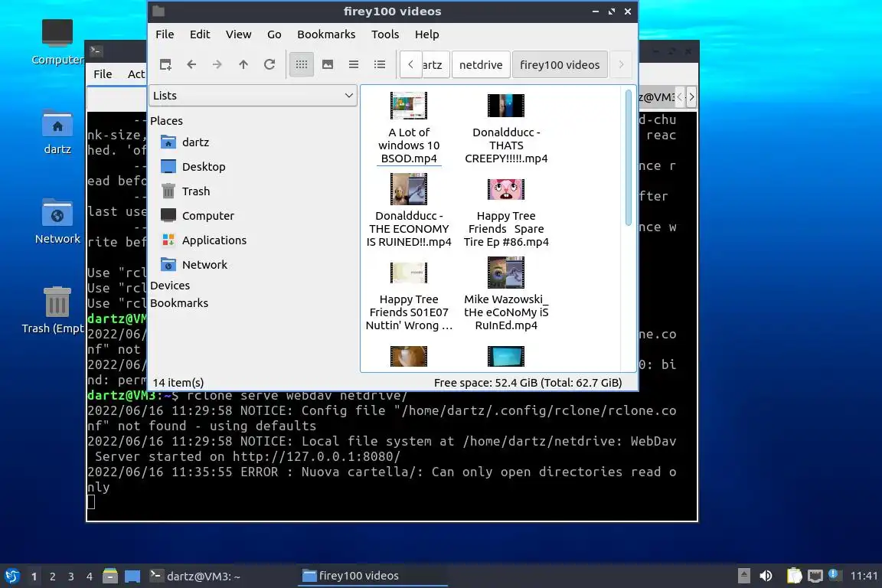Viewport: 882px width, 588px height.
Task: Open the terminal window File menu
Action: coord(103,73)
